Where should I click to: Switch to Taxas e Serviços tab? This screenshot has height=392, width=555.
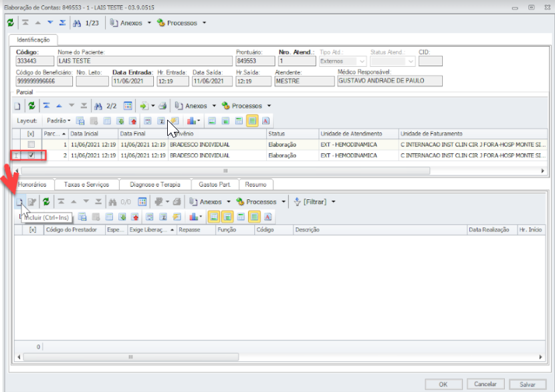pyautogui.click(x=87, y=185)
